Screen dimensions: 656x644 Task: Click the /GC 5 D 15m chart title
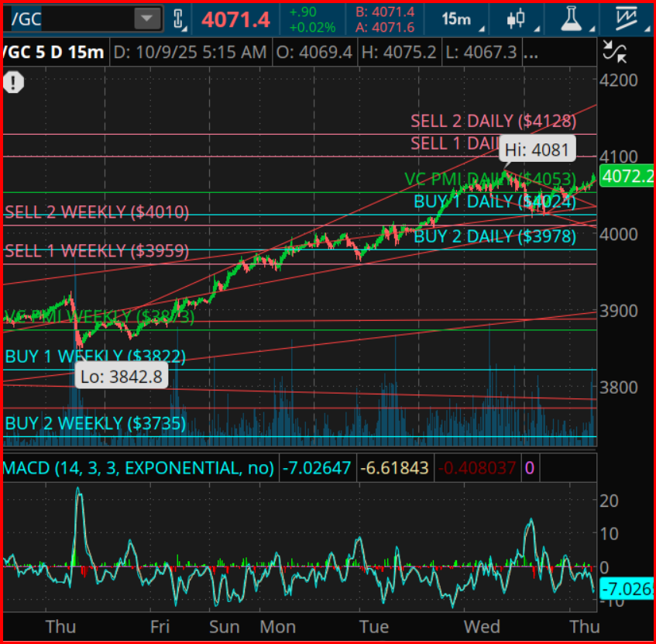coord(53,53)
